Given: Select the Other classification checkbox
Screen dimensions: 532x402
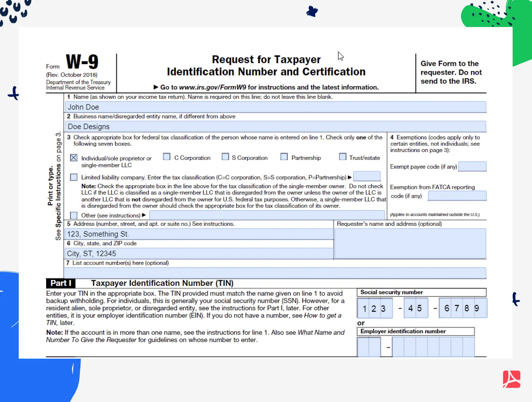Looking at the screenshot, I should (73, 215).
